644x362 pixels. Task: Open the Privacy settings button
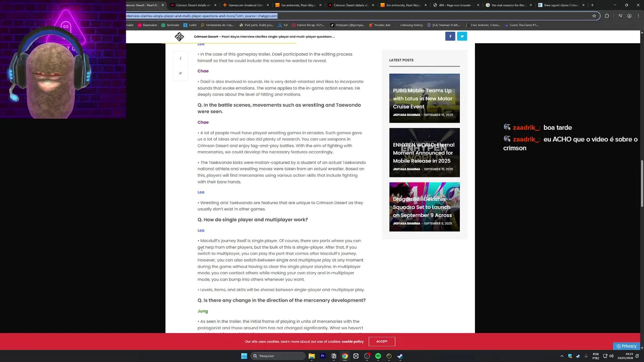point(626,346)
